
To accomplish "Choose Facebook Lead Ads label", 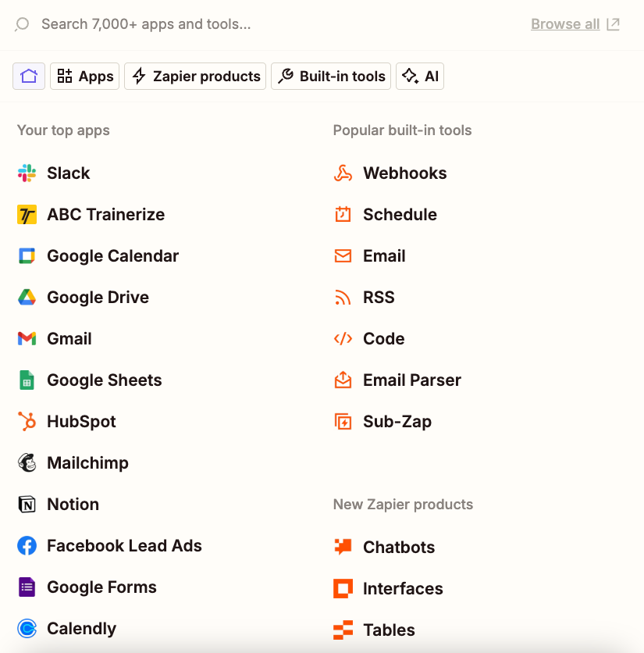I will click(124, 545).
